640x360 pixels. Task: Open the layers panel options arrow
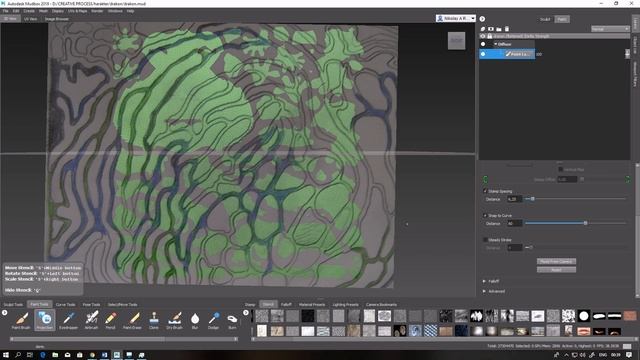tap(482, 19)
